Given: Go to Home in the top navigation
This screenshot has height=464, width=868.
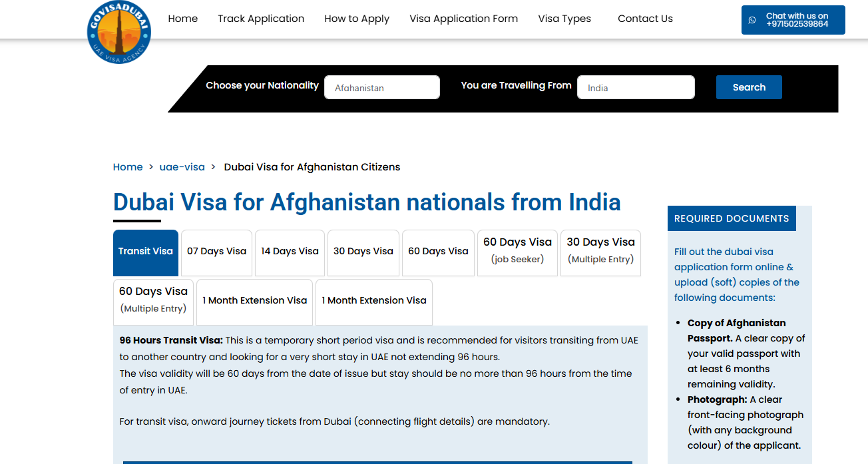Looking at the screenshot, I should 182,19.
